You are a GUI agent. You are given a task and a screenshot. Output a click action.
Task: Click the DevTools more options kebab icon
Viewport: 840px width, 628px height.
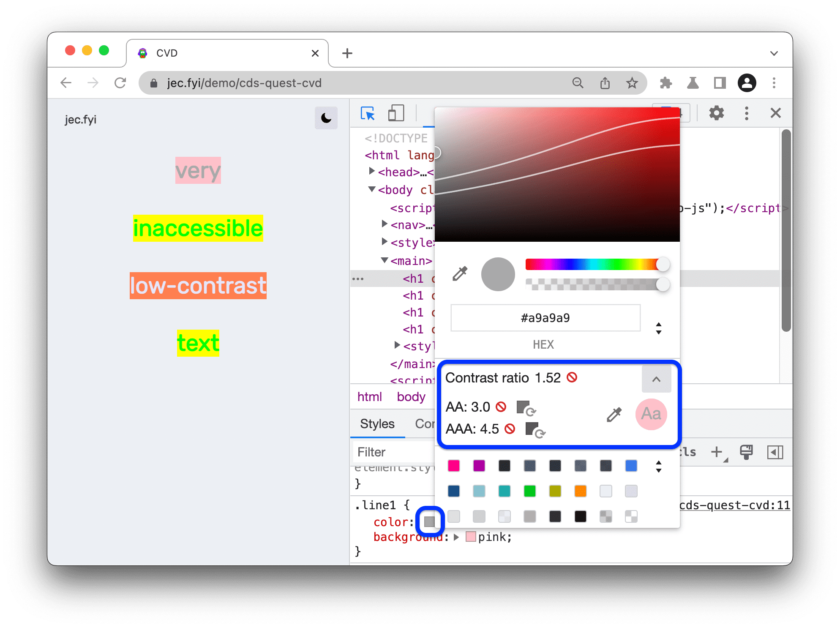[745, 112]
